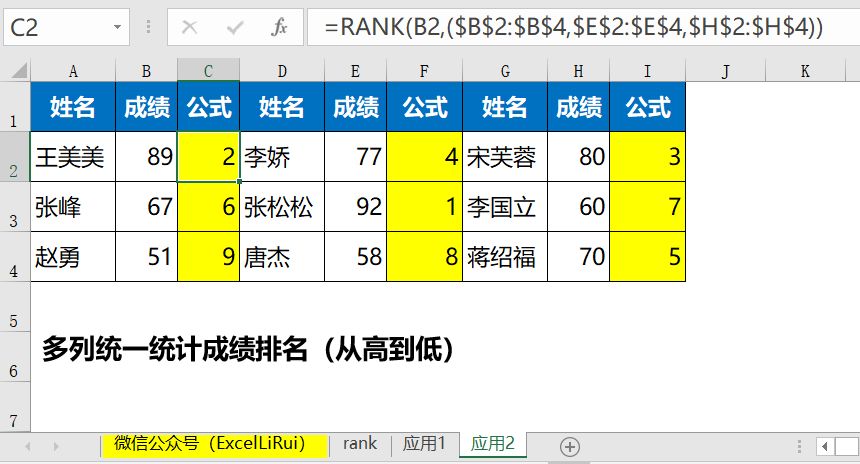860x464 pixels.
Task: Click cell with score 70
Action: (x=579, y=257)
